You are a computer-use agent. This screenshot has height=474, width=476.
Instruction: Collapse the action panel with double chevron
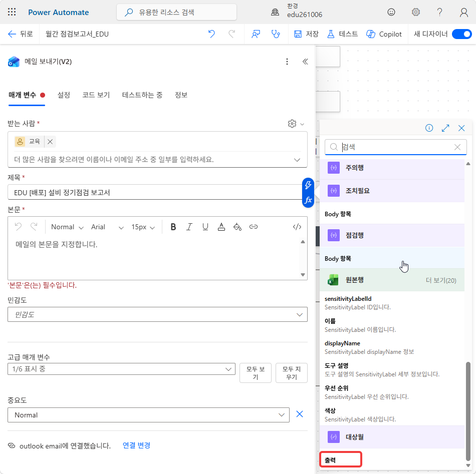pos(305,62)
